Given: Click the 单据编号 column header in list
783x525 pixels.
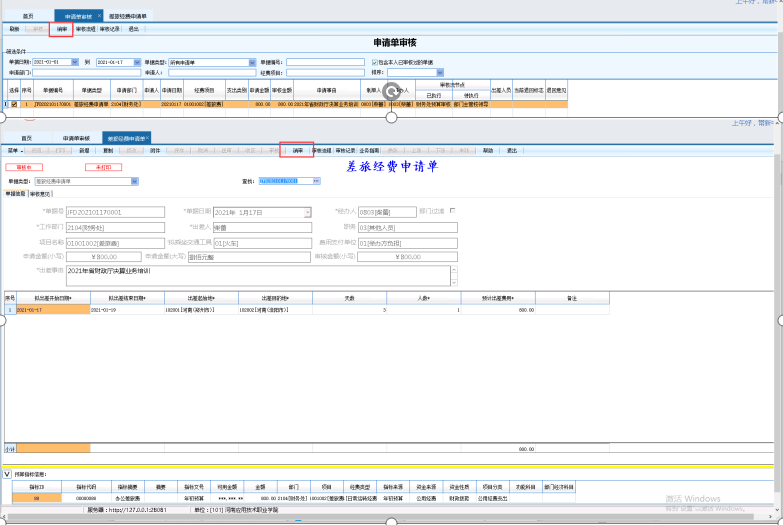Looking at the screenshot, I should (x=53, y=90).
